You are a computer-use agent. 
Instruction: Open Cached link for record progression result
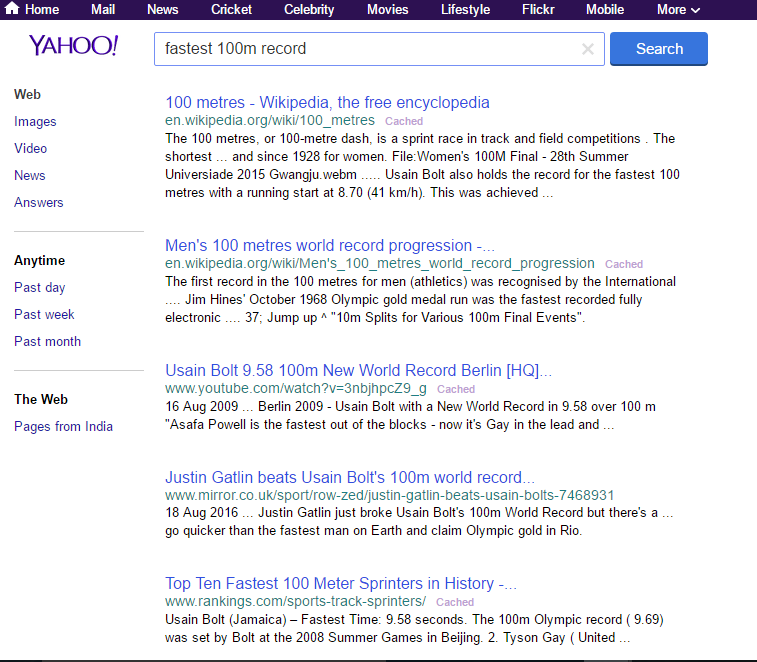[624, 264]
